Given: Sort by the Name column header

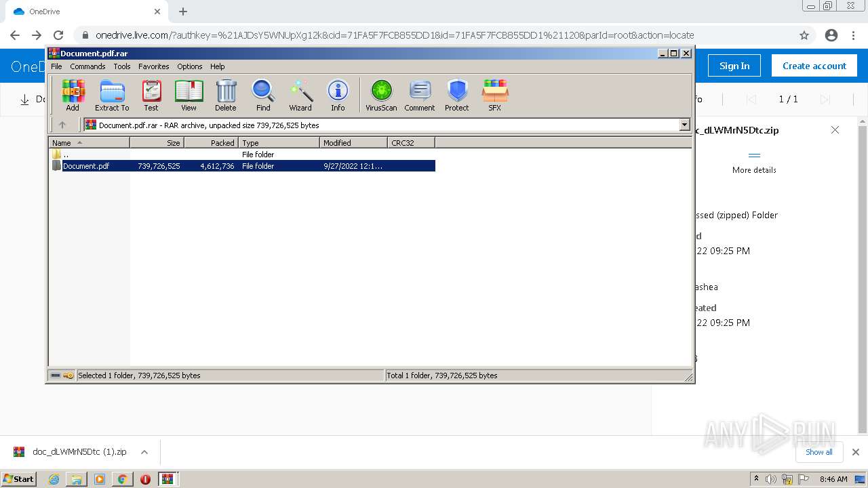Looking at the screenshot, I should pos(89,142).
